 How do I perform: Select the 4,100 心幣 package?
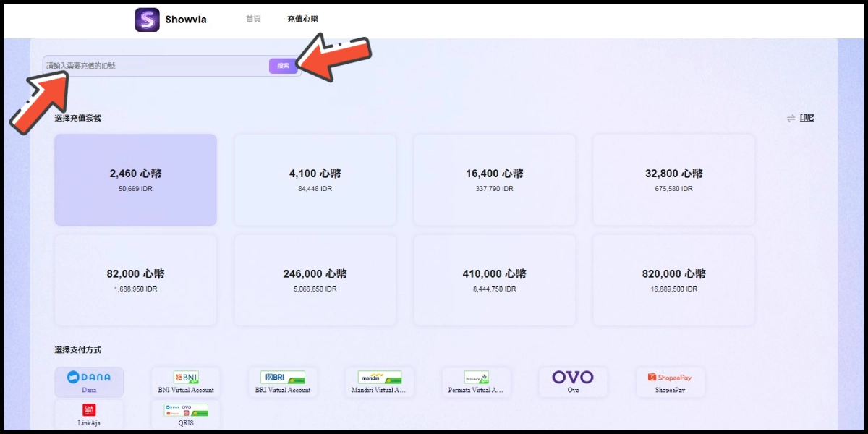click(315, 179)
